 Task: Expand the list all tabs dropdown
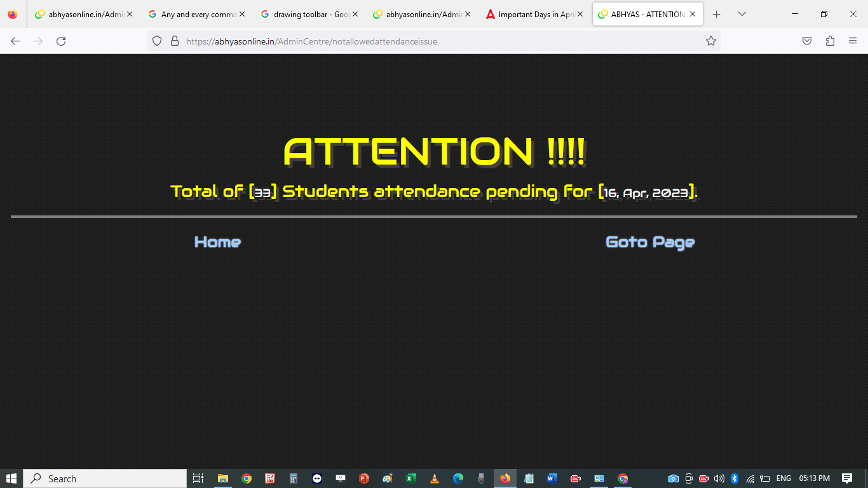[x=742, y=14]
